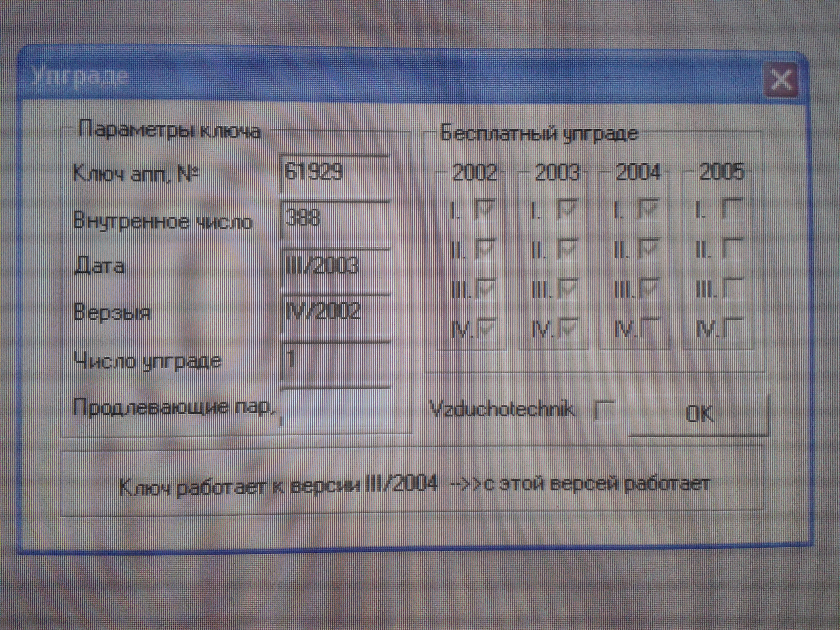
Task: Toggle quarter I checkbox under 2004
Action: click(649, 210)
